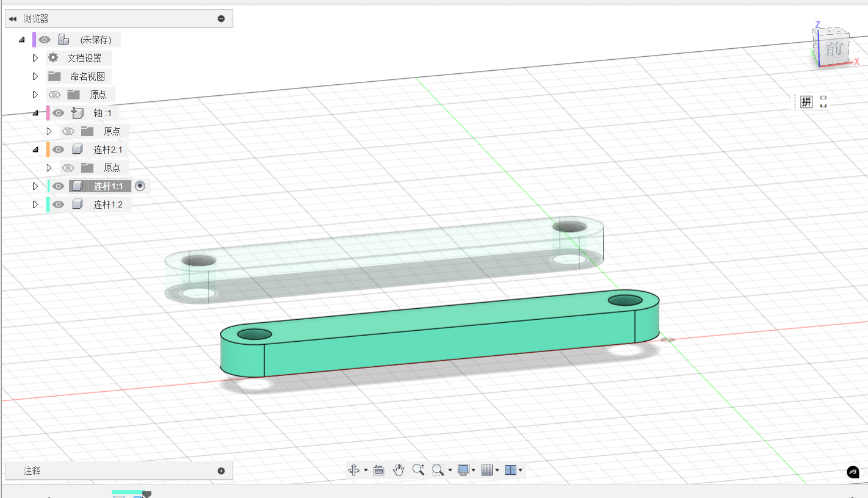Click the orange color bar of 连杆2:1
The width and height of the screenshot is (868, 498).
click(x=48, y=150)
